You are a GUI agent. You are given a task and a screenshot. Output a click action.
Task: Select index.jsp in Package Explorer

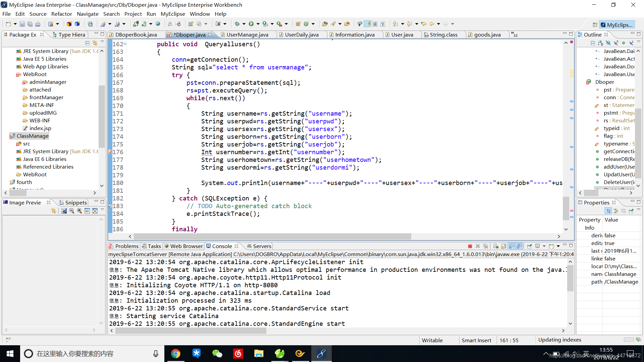click(x=40, y=128)
